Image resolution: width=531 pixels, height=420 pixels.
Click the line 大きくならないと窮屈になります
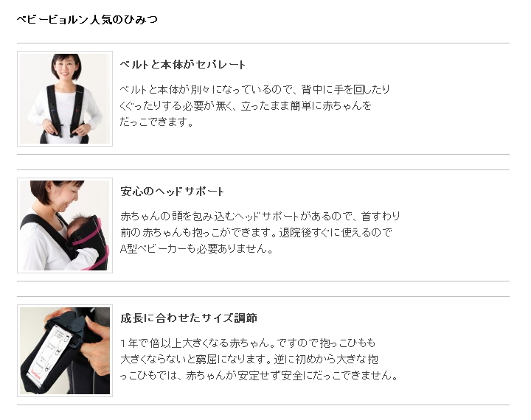point(249,359)
